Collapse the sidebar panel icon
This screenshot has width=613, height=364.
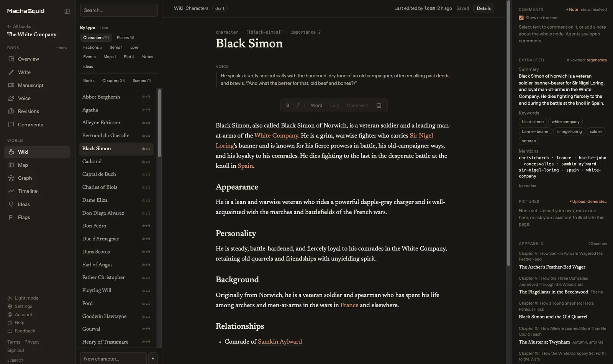(67, 11)
